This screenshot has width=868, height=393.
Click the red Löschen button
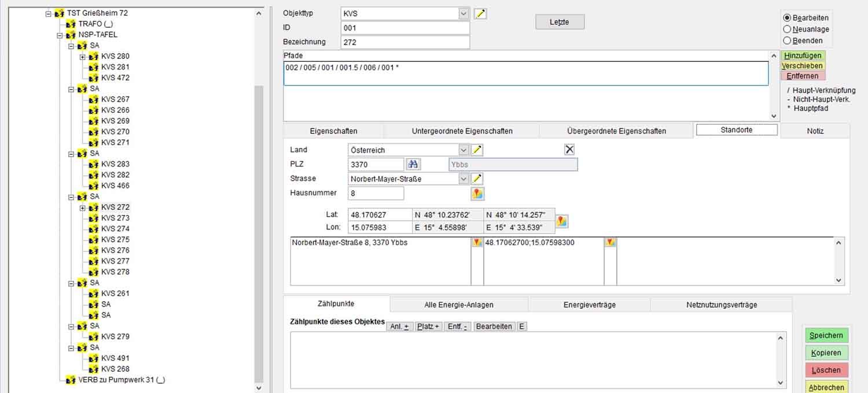pyautogui.click(x=826, y=370)
